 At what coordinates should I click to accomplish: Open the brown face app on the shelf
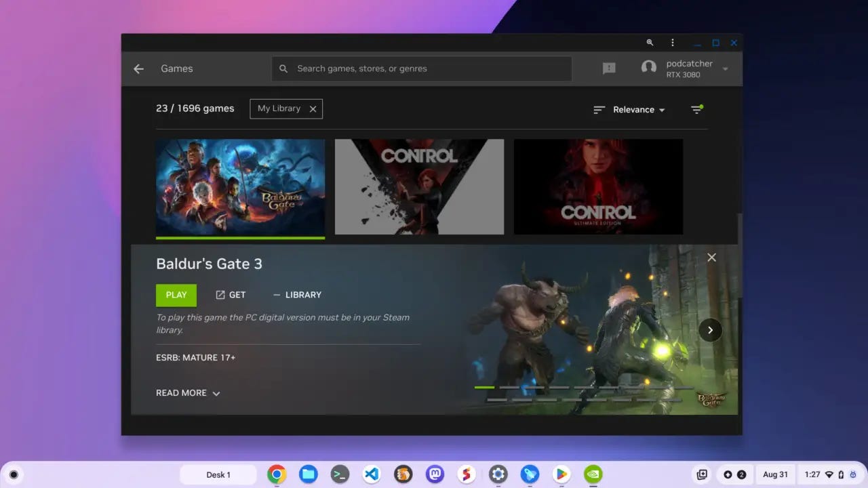403,474
